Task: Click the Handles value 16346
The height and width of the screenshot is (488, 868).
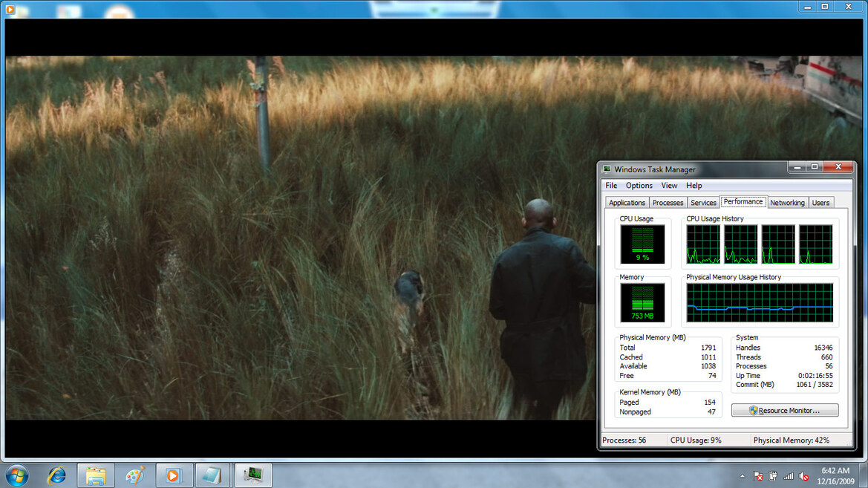Action: pyautogui.click(x=823, y=348)
